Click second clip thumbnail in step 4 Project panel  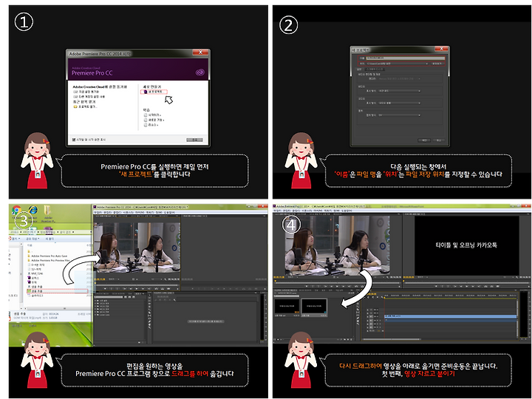tap(314, 306)
